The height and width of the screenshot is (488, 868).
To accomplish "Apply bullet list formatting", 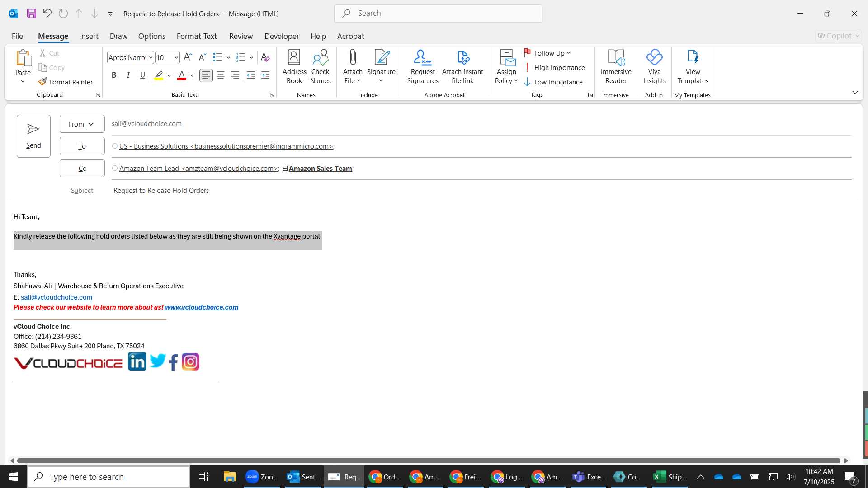I will [217, 57].
